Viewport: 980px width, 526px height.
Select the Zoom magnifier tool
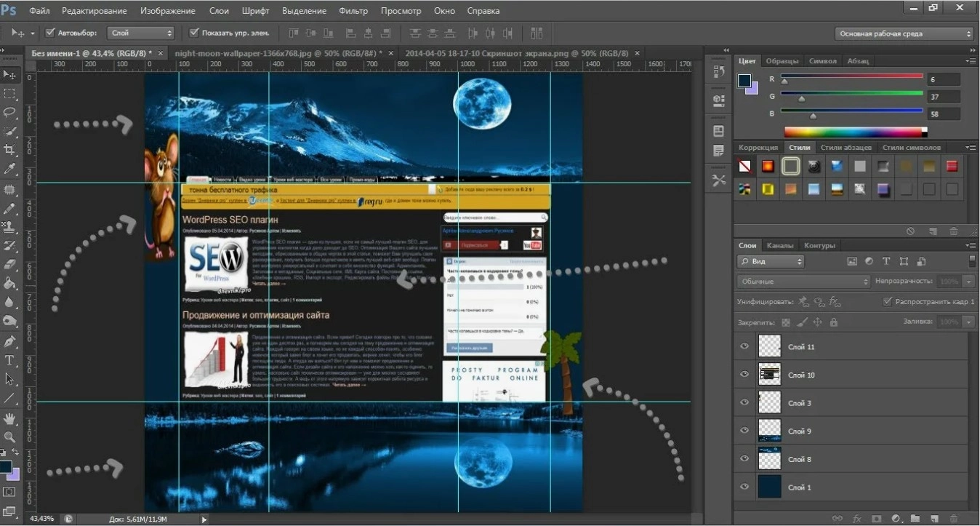point(10,437)
